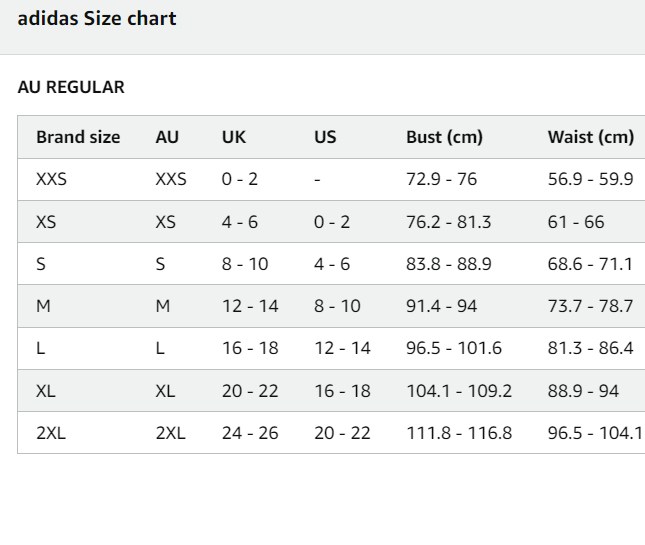Click the 2XL brand size cell
645x545 pixels.
[x=51, y=433]
